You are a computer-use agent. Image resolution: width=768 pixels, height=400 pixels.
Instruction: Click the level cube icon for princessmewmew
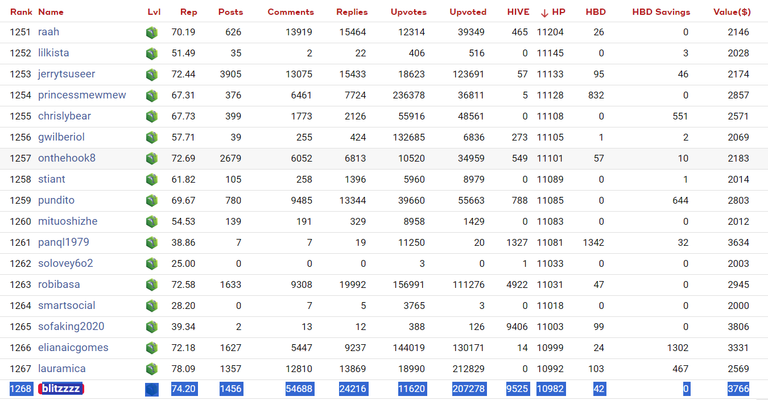[x=152, y=96]
